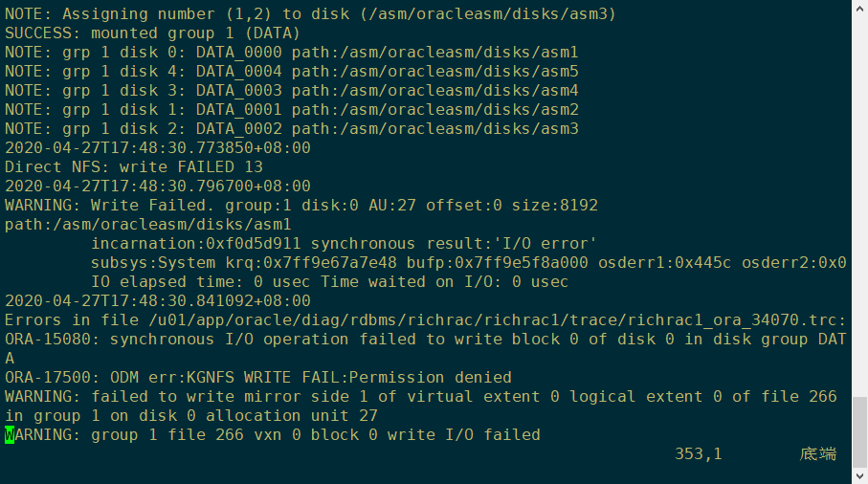Click the 底端 status text
Viewport: 868px width, 484px height.
coord(818,453)
